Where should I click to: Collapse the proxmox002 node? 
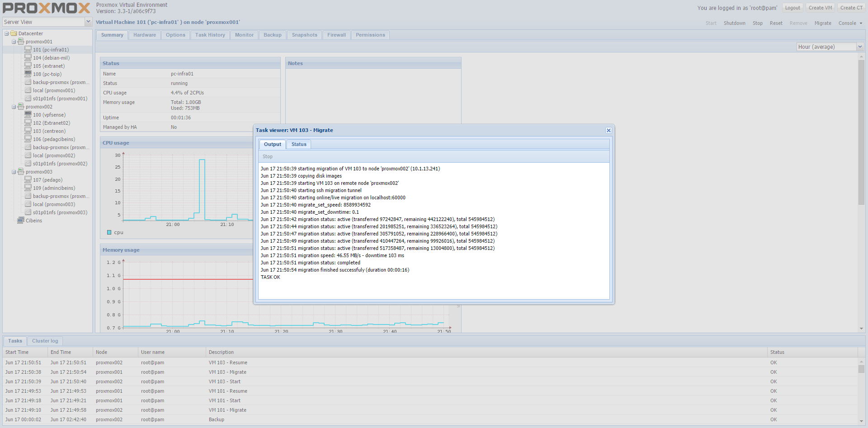click(x=14, y=107)
